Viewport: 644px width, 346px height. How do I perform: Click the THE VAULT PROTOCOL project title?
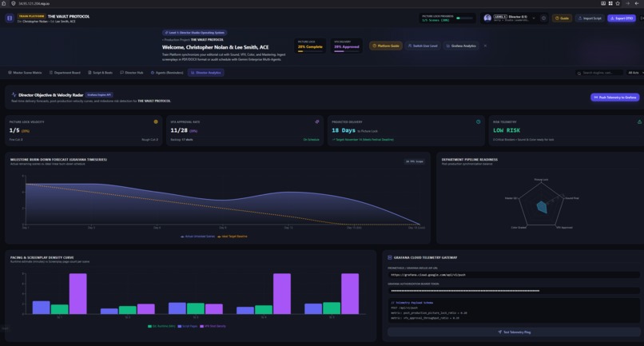coord(69,17)
